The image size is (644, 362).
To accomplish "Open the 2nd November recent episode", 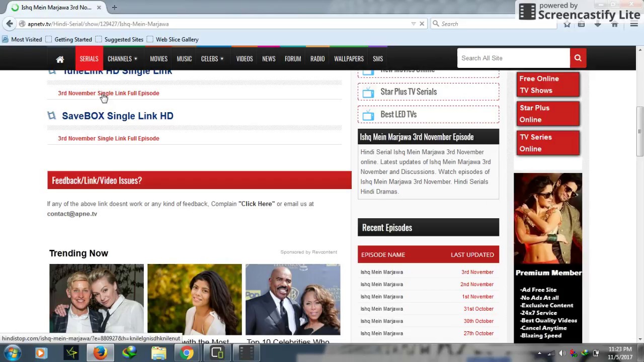I will pos(428,284).
